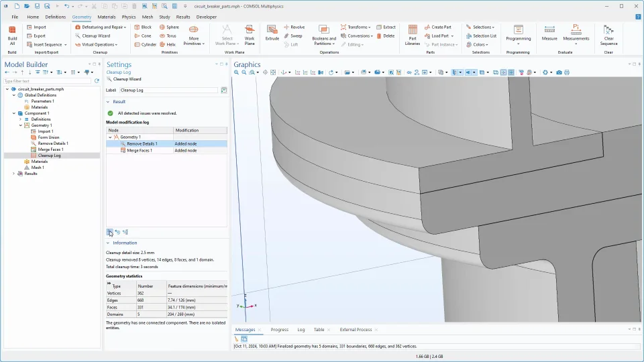Open the Mesh ribbon tab
This screenshot has height=362, width=644.
click(x=147, y=17)
